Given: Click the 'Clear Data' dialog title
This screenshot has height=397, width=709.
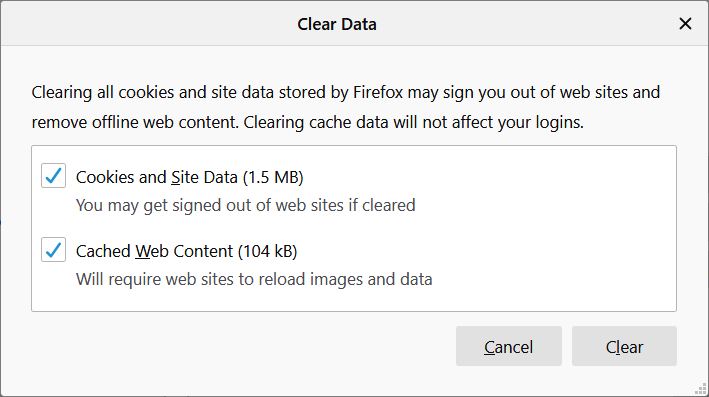Looking at the screenshot, I should pyautogui.click(x=337, y=24).
